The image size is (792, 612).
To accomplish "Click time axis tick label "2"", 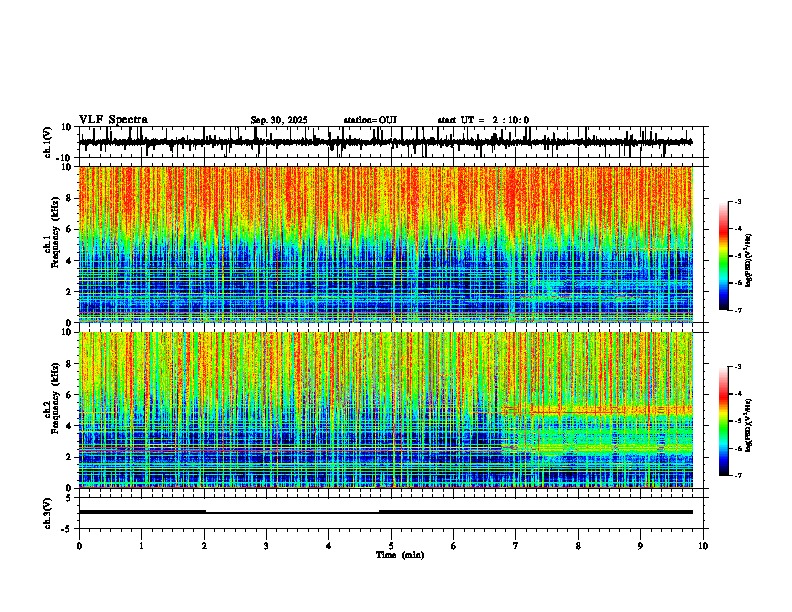I will pyautogui.click(x=204, y=546).
